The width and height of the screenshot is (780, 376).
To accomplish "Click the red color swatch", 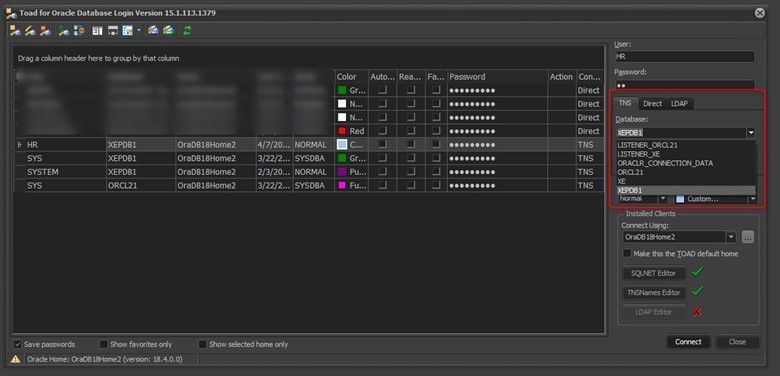I will tap(342, 131).
